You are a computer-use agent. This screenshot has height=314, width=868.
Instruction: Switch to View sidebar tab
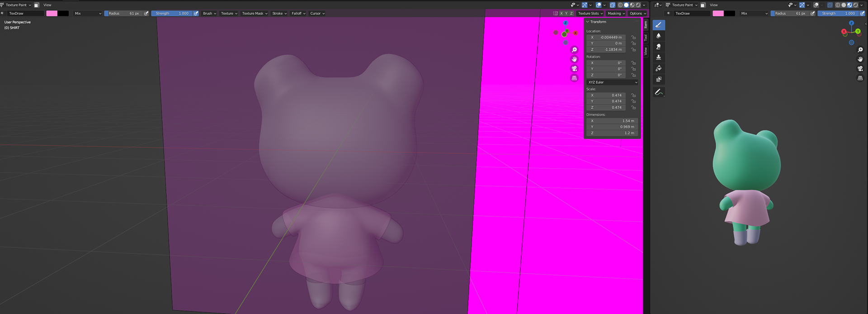(646, 51)
